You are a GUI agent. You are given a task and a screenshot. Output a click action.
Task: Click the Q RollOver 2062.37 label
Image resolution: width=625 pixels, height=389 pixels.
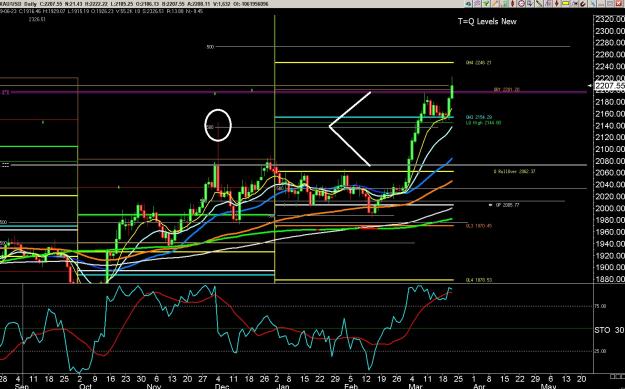(x=515, y=171)
